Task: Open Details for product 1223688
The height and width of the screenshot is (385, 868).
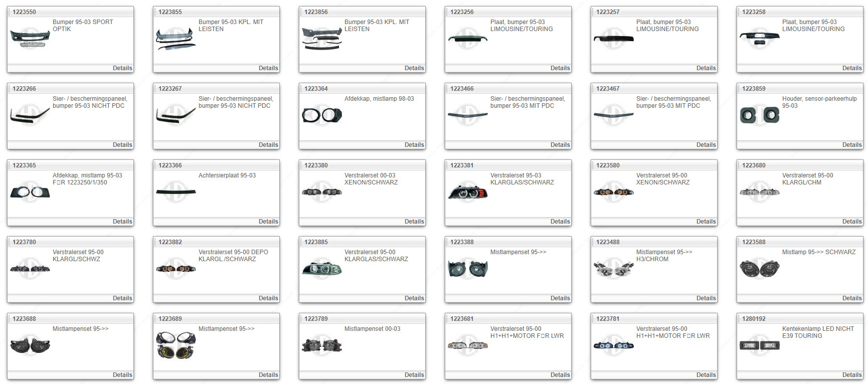Action: tap(122, 375)
